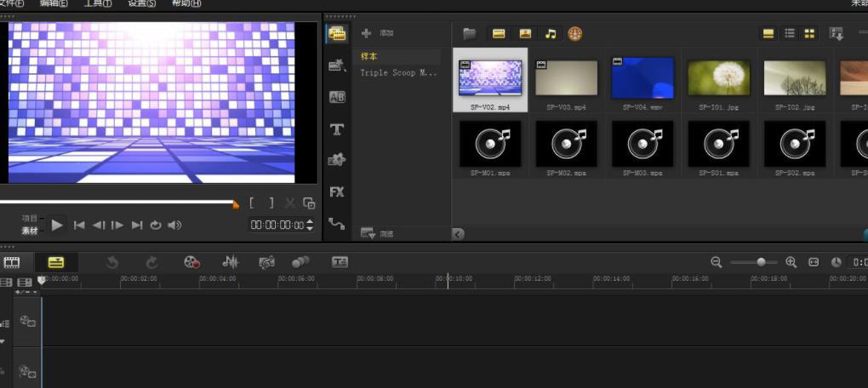This screenshot has width=868, height=388.
Task: Open the Transition (AB) library
Action: [x=337, y=97]
